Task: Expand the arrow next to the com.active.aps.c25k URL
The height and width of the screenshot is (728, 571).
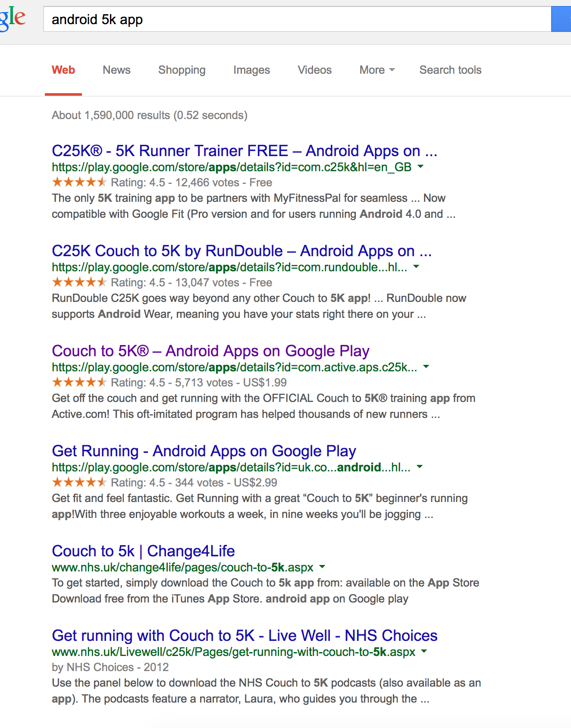Action: [x=426, y=367]
